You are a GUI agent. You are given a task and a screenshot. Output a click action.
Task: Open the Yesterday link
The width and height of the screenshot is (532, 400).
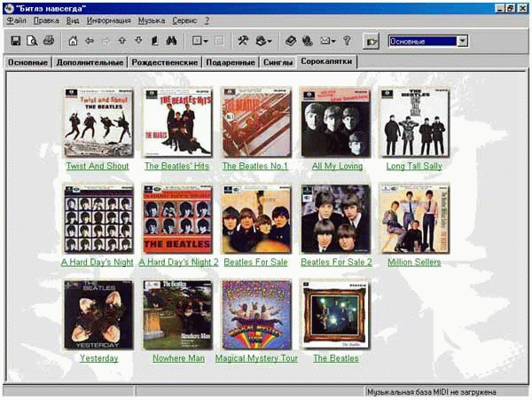coord(98,358)
